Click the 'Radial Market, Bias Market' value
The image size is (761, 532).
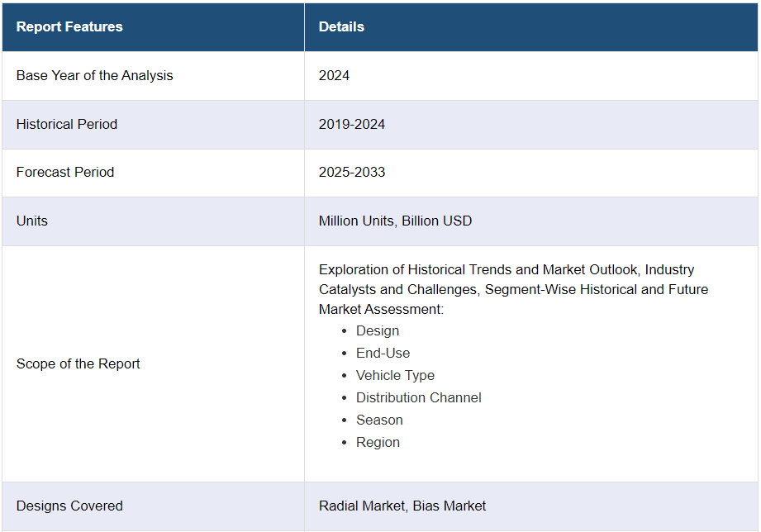[402, 506]
